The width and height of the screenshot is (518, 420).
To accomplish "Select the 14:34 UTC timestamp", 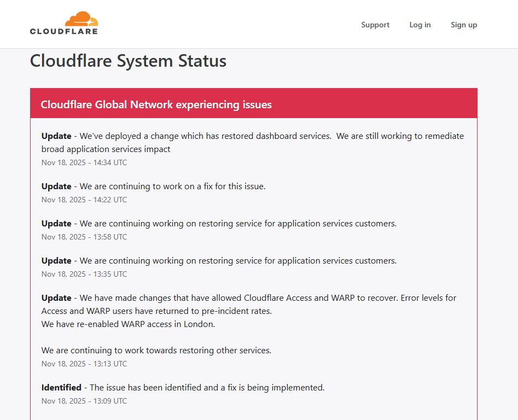I will tap(84, 162).
